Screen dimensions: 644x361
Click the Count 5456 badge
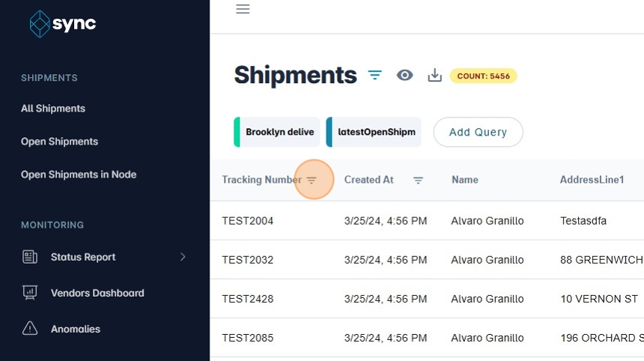[x=483, y=76]
